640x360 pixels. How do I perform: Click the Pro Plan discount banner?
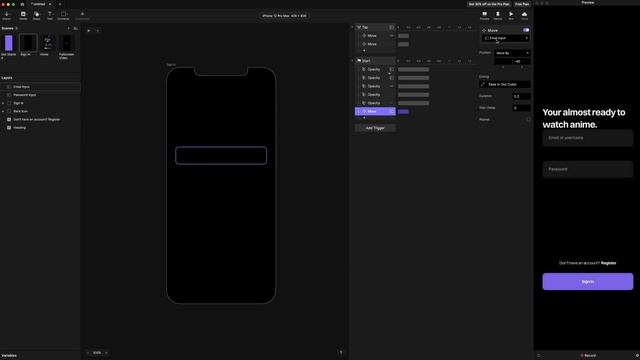(489, 4)
